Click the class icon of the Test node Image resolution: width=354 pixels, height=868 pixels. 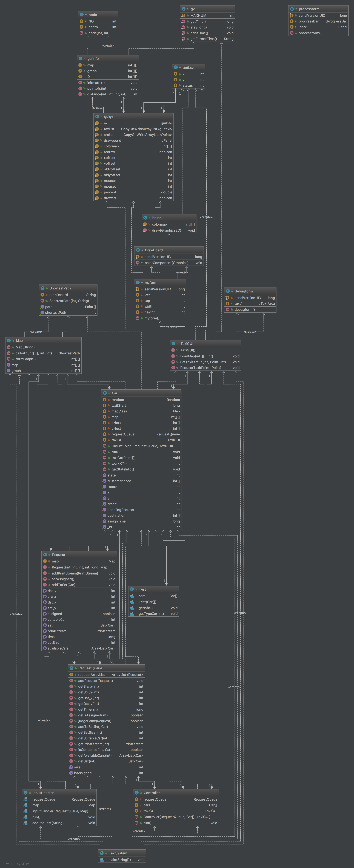[132, 589]
